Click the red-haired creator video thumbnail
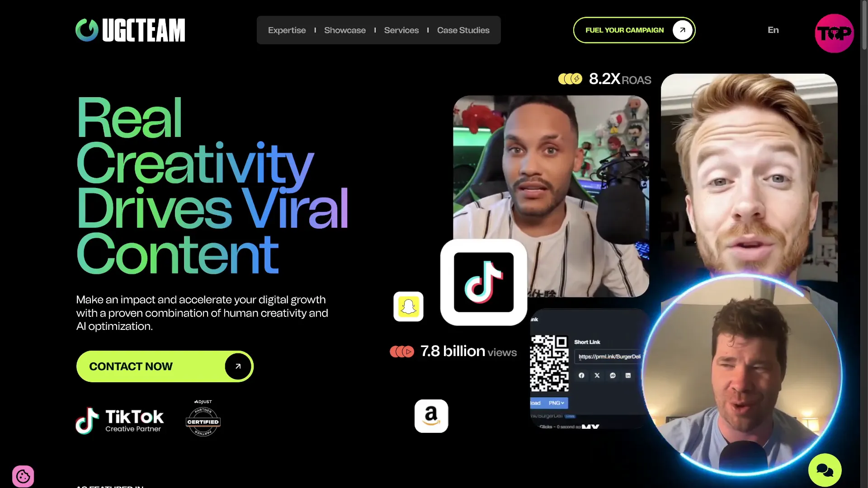Screen dimensions: 868x488 tap(749, 174)
